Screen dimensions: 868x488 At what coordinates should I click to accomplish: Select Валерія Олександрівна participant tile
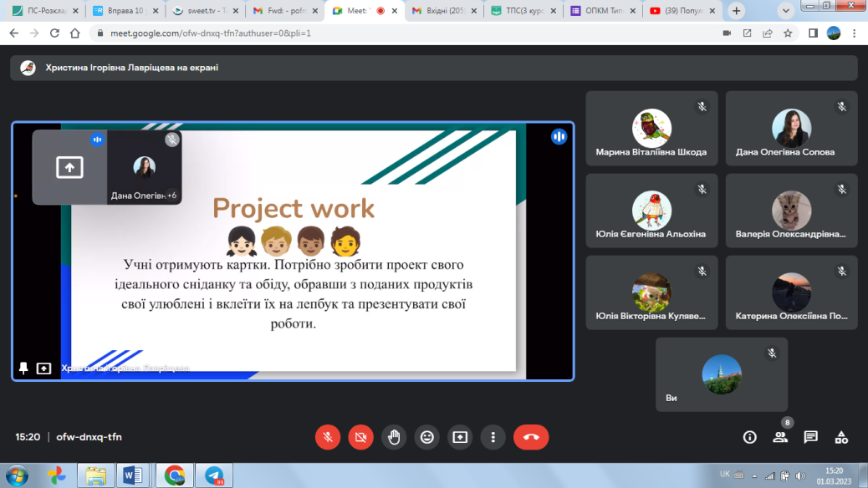pos(792,211)
